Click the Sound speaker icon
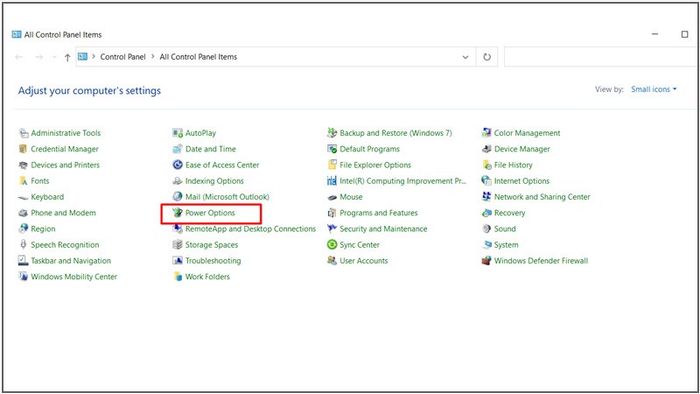700x394 pixels. pos(487,229)
